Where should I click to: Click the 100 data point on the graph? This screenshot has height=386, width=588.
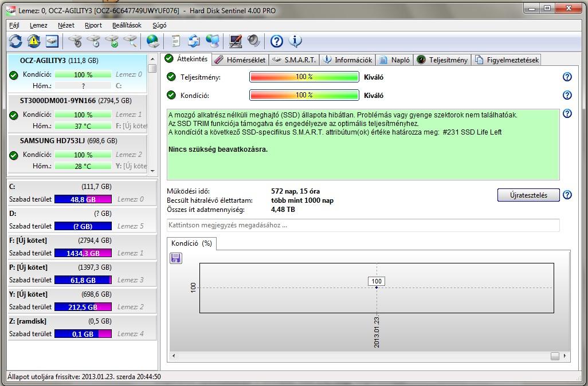coord(377,287)
